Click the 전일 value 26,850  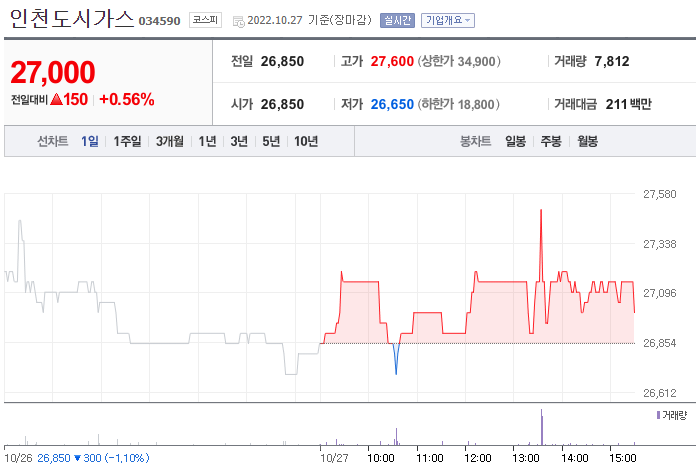pyautogui.click(x=282, y=61)
